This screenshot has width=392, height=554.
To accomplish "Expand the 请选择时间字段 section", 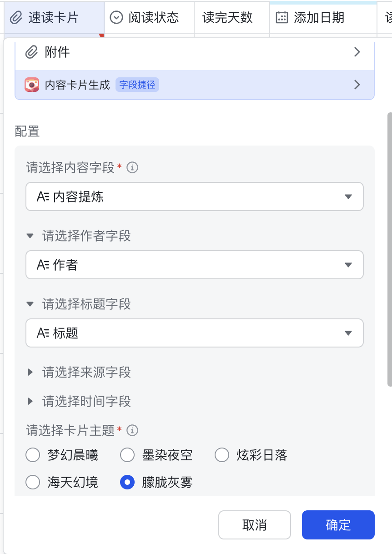I will pyautogui.click(x=30, y=401).
